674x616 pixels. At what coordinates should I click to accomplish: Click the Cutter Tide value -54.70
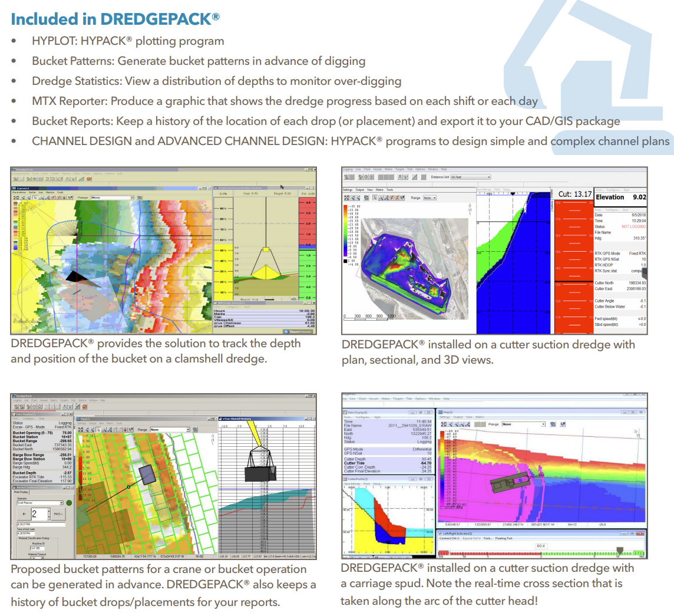[x=426, y=463]
